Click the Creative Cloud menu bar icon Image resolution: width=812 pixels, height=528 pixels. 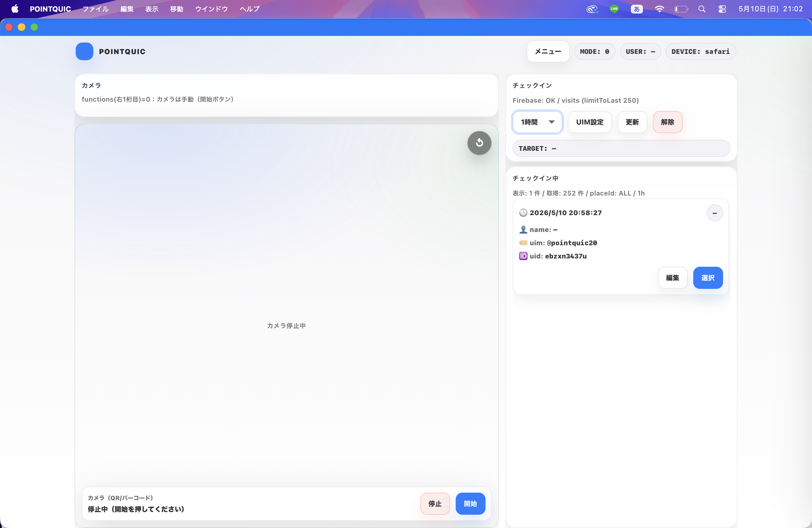592,9
